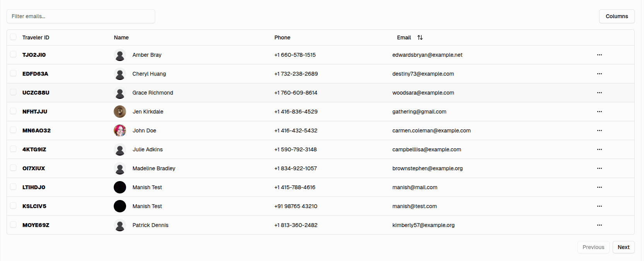Click John Doe's profile photo
The image size is (644, 261).
pos(120,130)
